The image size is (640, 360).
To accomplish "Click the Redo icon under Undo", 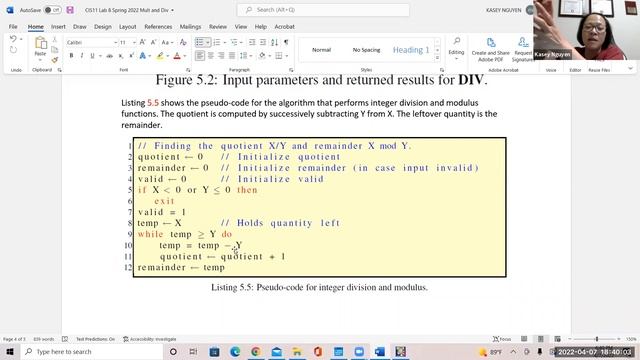I will coord(13,50).
